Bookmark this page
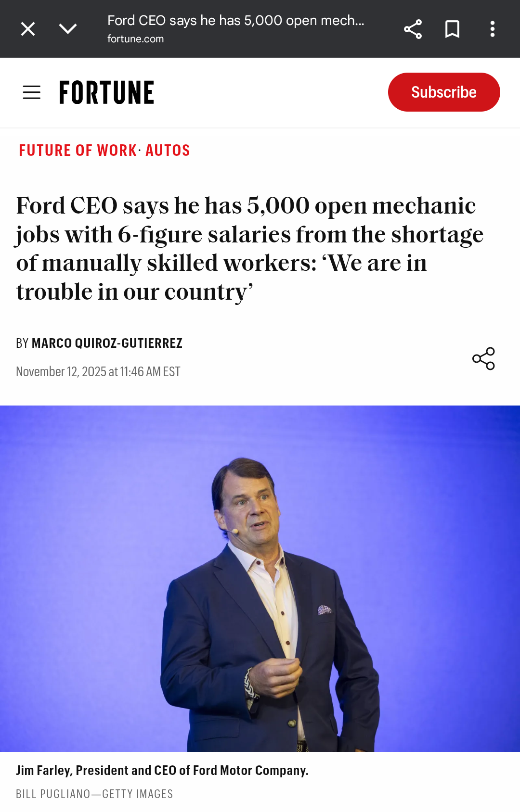This screenshot has width=520, height=812. pos(452,29)
